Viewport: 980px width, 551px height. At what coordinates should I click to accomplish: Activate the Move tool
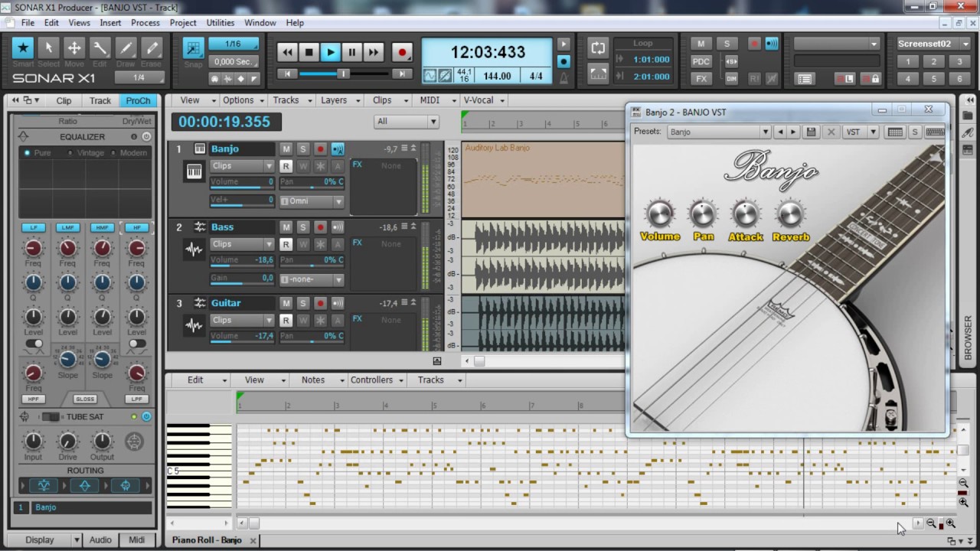[74, 47]
